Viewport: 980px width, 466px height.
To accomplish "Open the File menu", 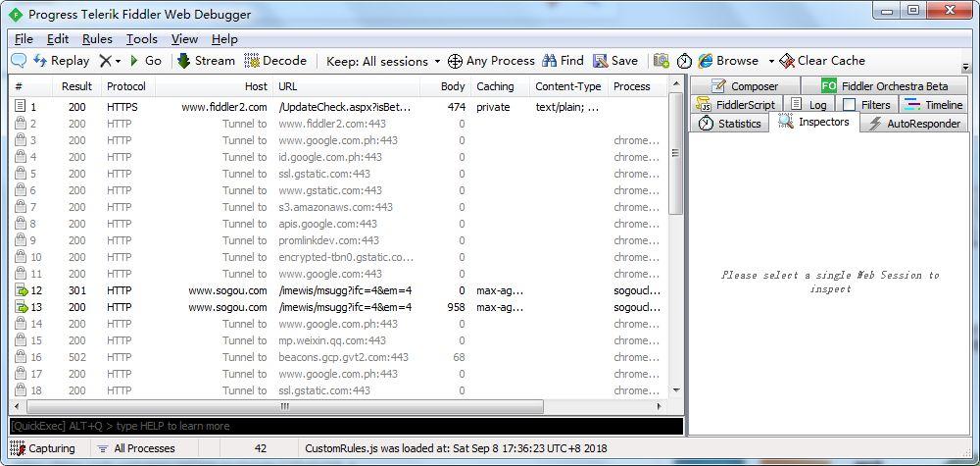I will 24,39.
